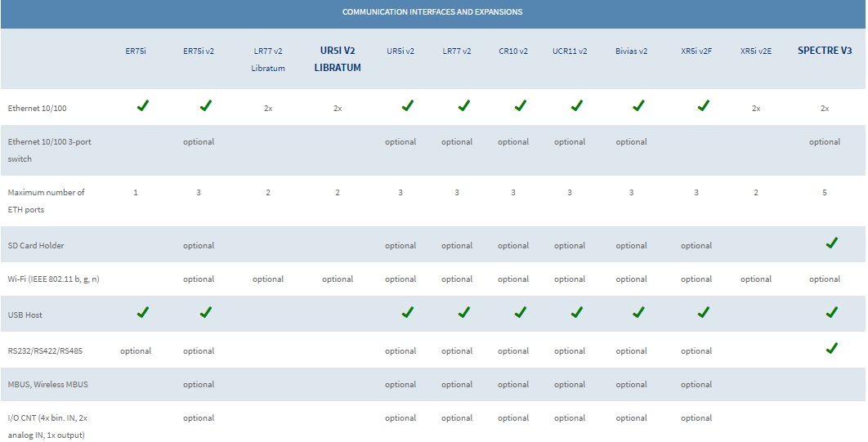Click I/O CNT 'optional' under CR10 v2
868x442 pixels.
(x=513, y=418)
